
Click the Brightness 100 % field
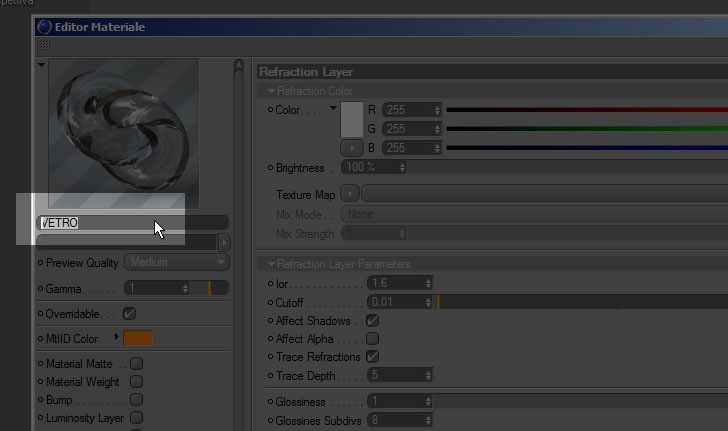[370, 167]
